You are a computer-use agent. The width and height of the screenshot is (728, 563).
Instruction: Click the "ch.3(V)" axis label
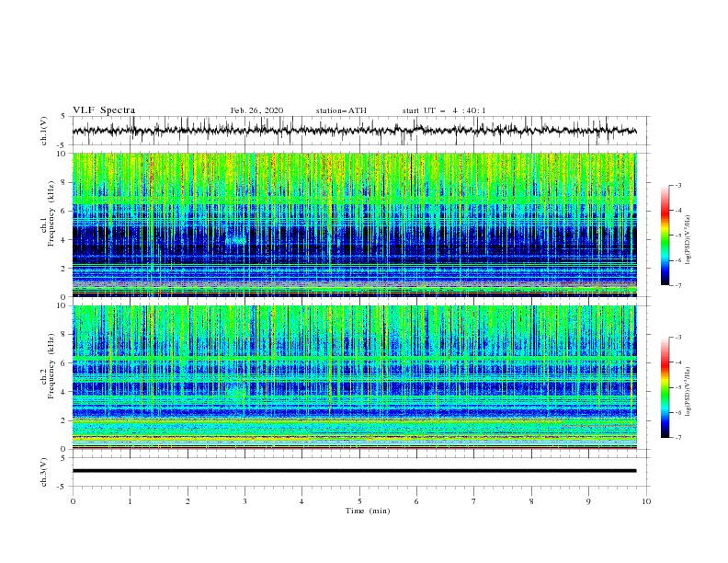(x=44, y=472)
